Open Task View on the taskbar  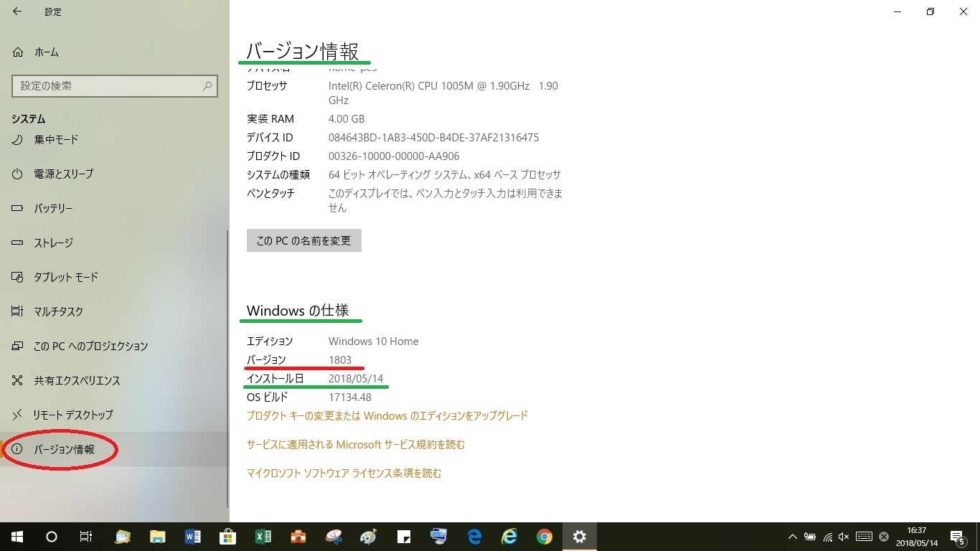tap(85, 537)
